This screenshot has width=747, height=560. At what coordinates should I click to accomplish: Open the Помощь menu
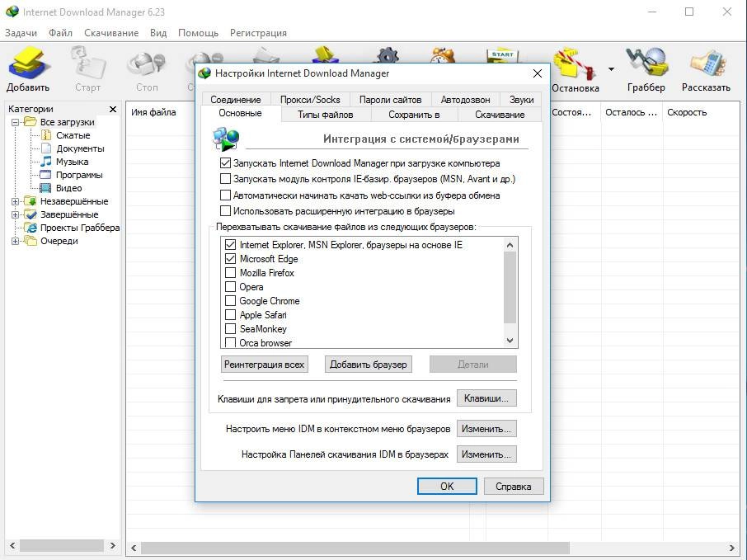pyautogui.click(x=198, y=33)
